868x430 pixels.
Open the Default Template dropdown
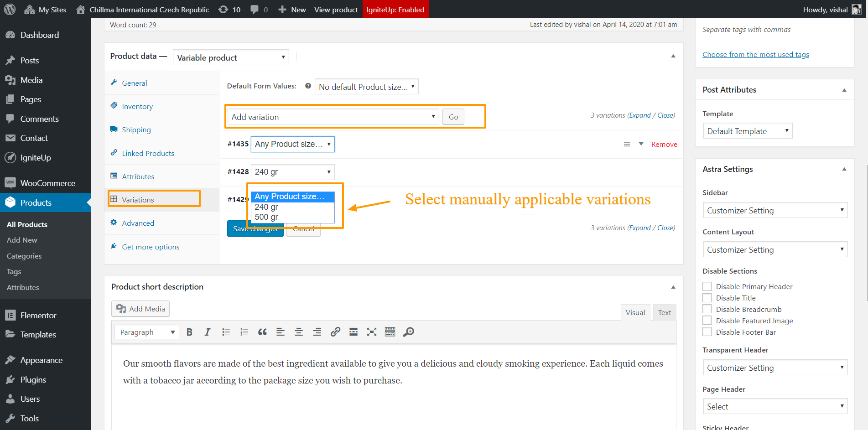tap(748, 131)
